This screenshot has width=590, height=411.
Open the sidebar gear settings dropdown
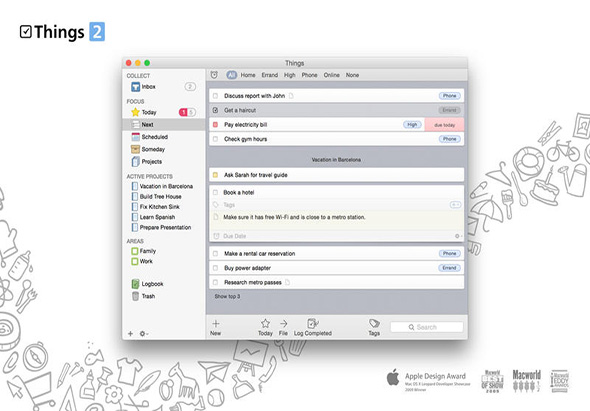(x=144, y=333)
